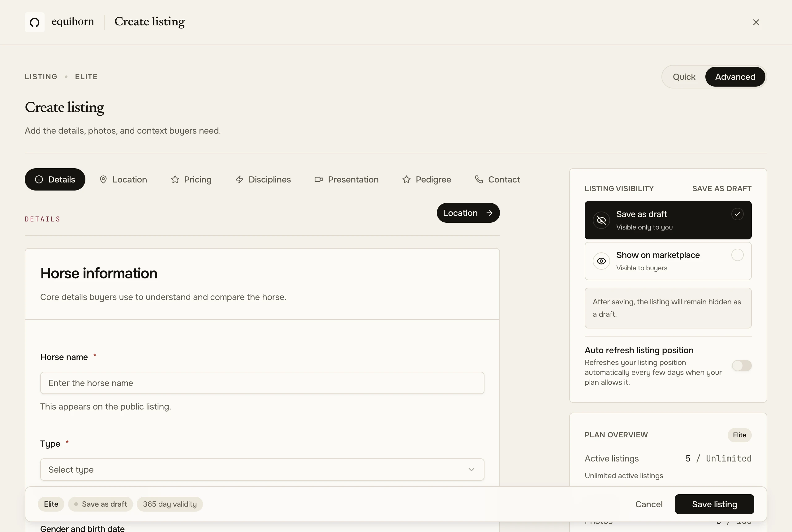Click the Horse information heading

click(99, 273)
